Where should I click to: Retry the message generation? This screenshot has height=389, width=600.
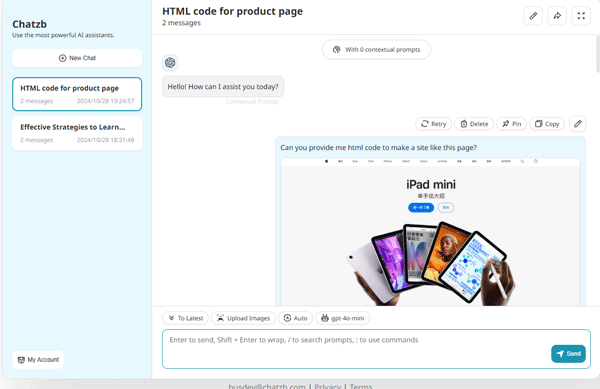(x=434, y=124)
